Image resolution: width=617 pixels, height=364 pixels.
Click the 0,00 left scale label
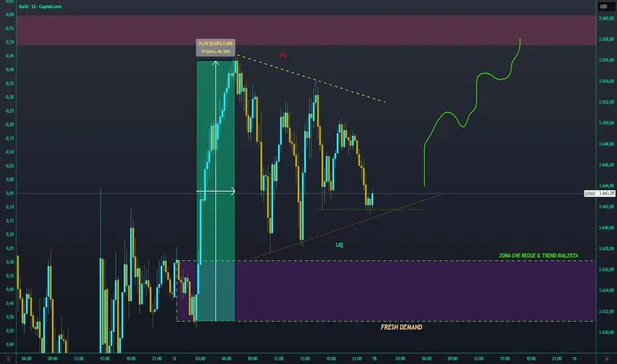click(9, 179)
